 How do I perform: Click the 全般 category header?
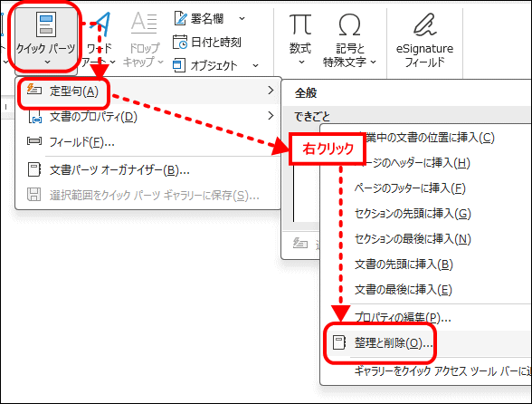click(x=306, y=92)
